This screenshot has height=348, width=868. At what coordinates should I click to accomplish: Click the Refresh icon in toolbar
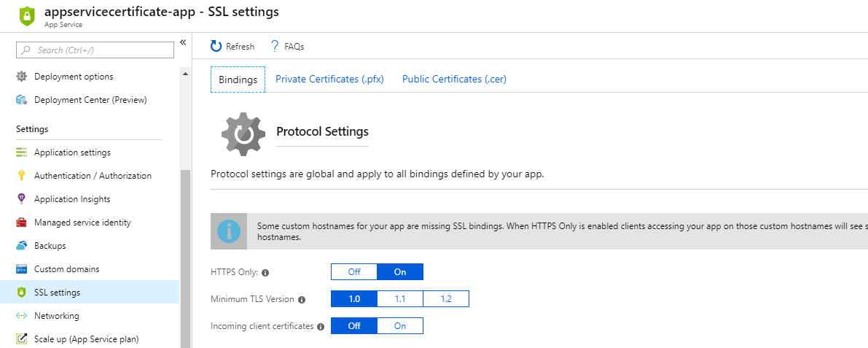216,47
